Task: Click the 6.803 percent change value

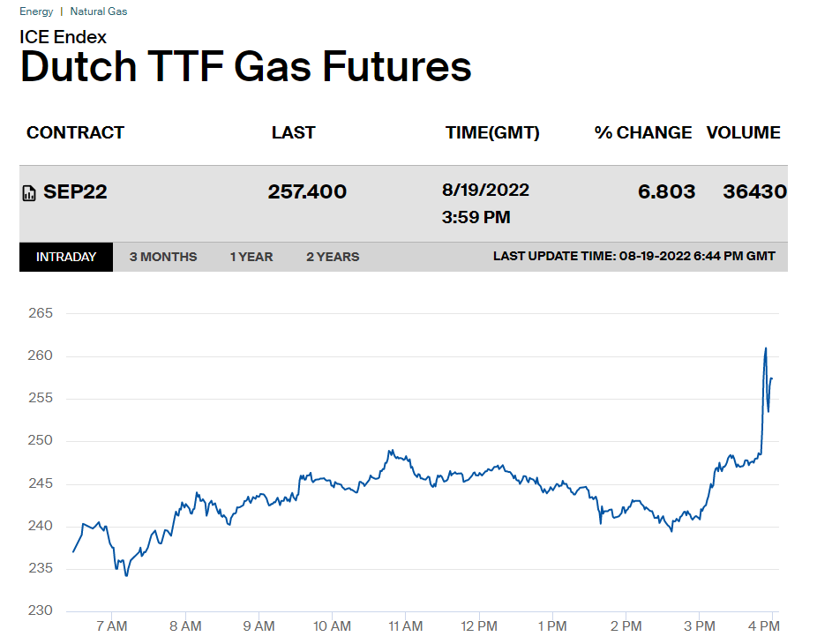Action: [x=666, y=191]
